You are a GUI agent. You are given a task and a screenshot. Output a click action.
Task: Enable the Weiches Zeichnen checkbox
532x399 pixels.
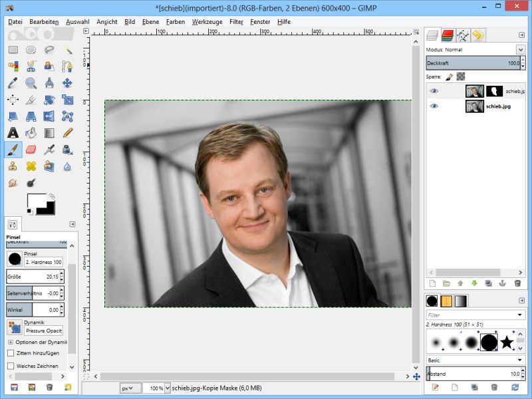[x=11, y=366]
